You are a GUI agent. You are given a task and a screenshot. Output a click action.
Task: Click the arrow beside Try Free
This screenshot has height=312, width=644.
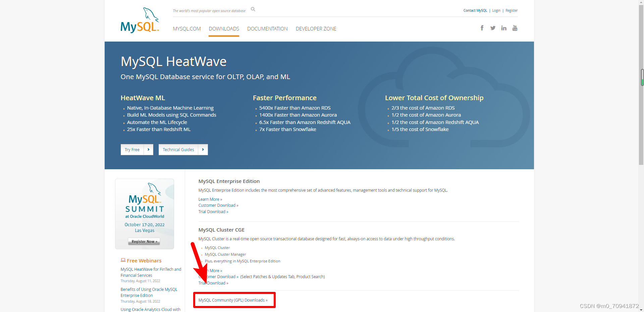(149, 150)
